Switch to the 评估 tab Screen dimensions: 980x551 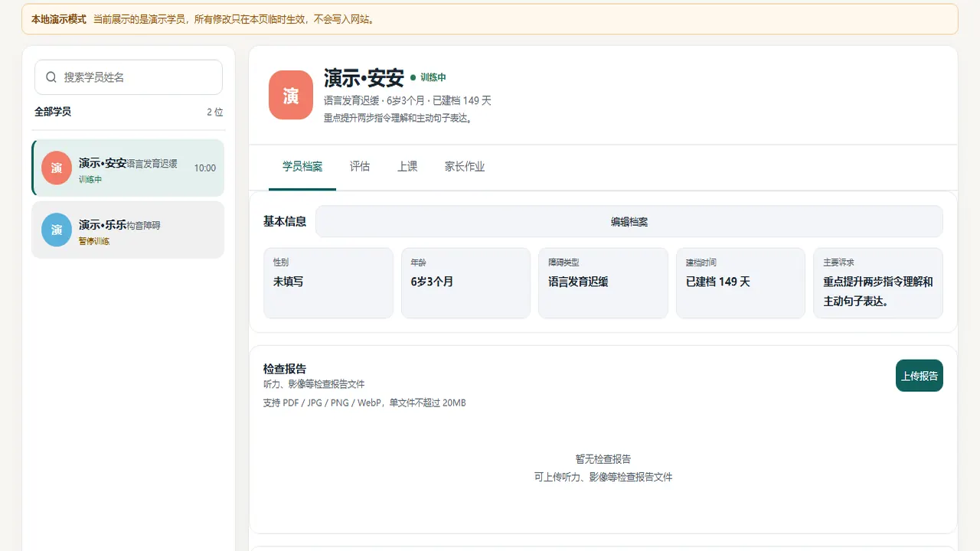(x=360, y=166)
